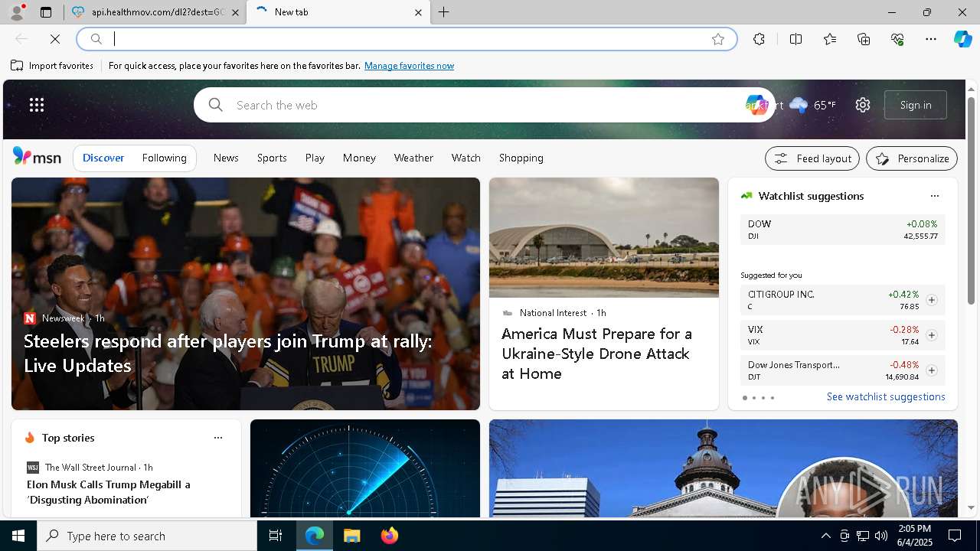This screenshot has height=551, width=980.
Task: Open Watchlist suggestions more options
Action: [x=934, y=196]
